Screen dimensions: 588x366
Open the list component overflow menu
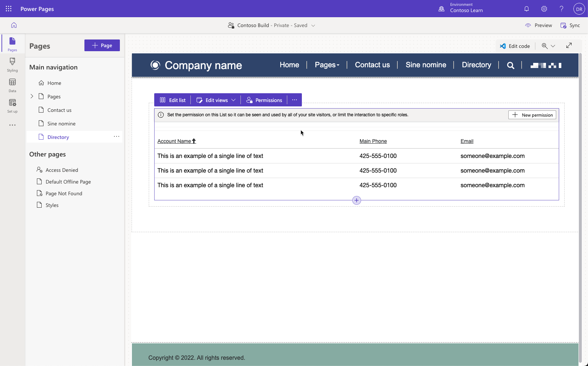(x=295, y=99)
